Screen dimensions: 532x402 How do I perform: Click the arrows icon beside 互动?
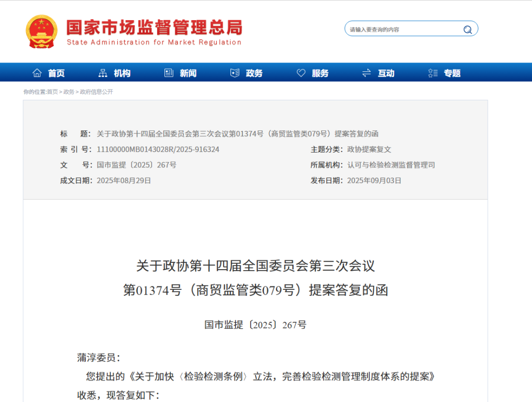click(x=366, y=73)
